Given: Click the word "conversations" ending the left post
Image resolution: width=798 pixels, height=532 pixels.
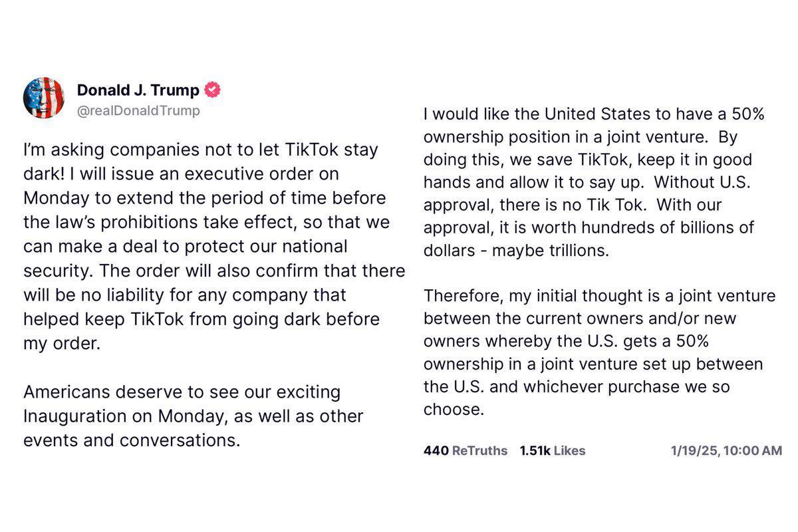Looking at the screenshot, I should point(180,441).
